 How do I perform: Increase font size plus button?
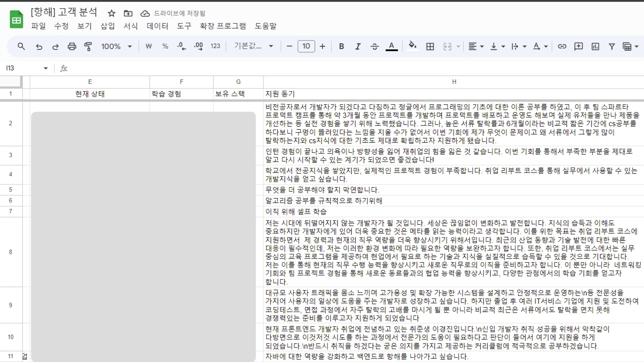click(x=323, y=46)
